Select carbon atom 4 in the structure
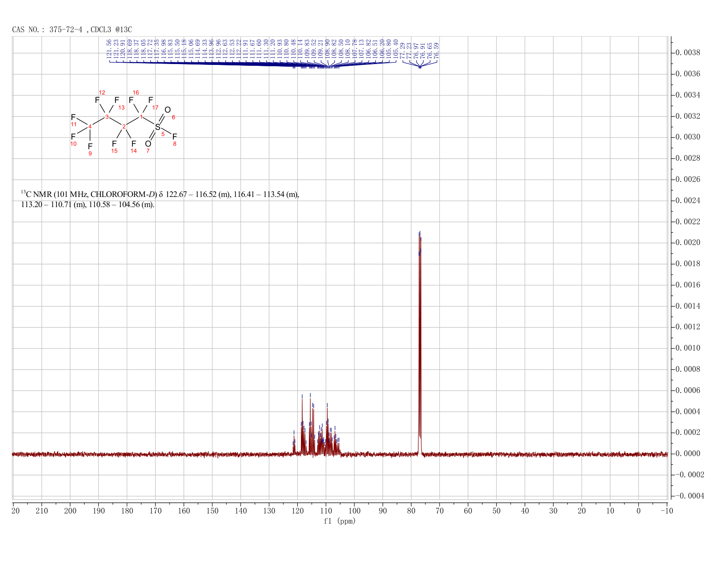Image resolution: width=728 pixels, height=563 pixels. (x=90, y=127)
